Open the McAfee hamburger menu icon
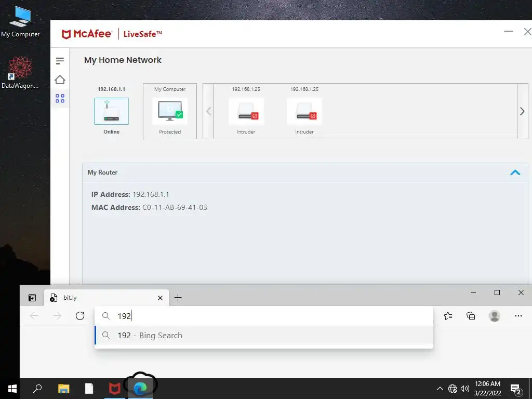532x399 pixels. [x=60, y=61]
